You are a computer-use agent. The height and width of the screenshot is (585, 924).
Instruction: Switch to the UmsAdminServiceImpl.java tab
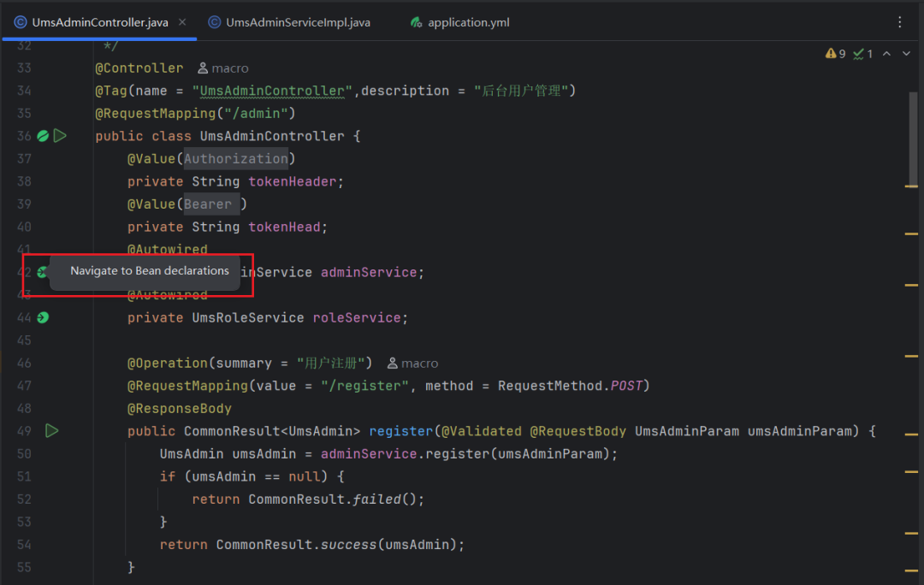pyautogui.click(x=297, y=22)
